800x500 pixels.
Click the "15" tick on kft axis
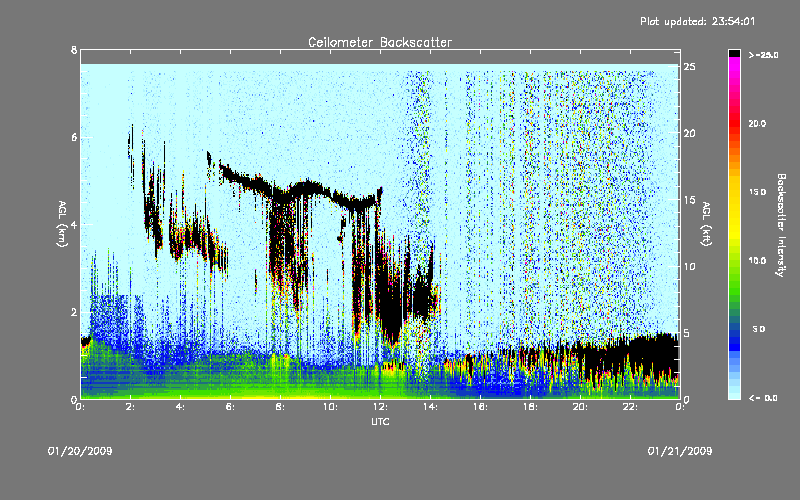[x=689, y=200]
